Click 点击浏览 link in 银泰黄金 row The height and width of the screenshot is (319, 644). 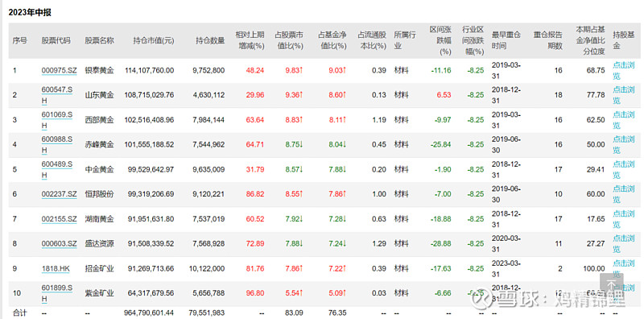[x=623, y=70]
